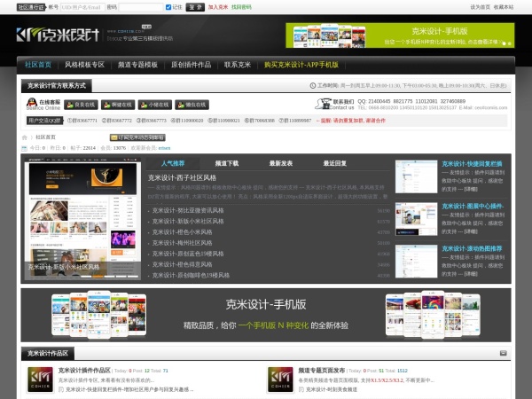Click the 克米设计-图展中心插件 thumbnail image
The image size is (532, 399).
[417, 219]
